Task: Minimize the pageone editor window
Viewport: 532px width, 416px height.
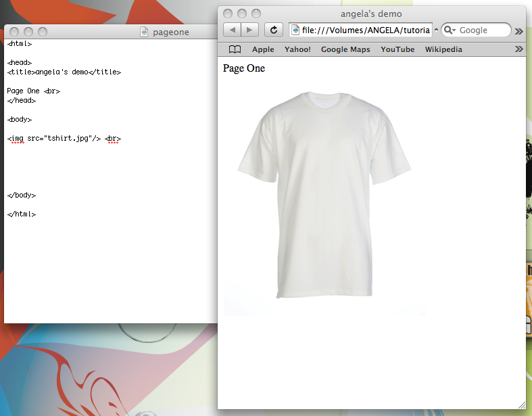Action: [x=28, y=32]
